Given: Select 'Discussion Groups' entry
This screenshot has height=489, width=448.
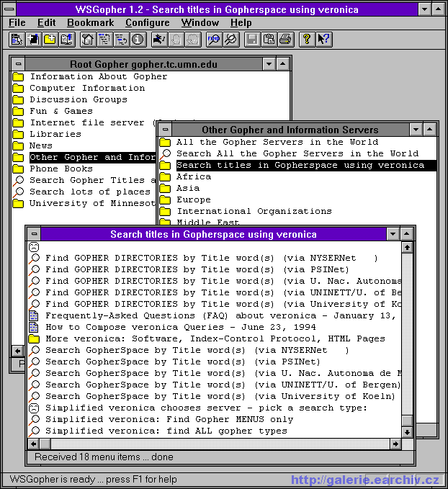Looking at the screenshot, I should point(79,100).
